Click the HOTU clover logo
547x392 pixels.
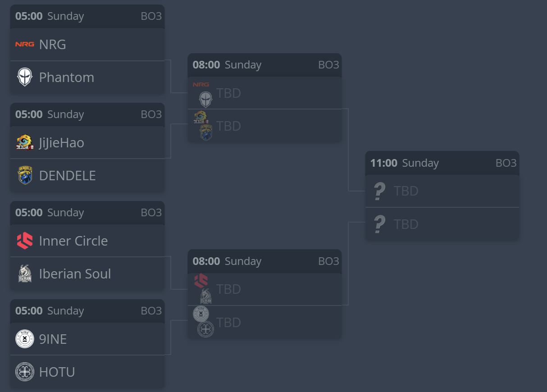[25, 372]
